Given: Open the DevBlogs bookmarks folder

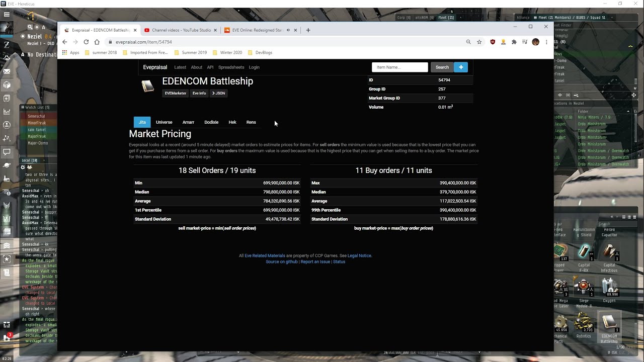Looking at the screenshot, I should tap(260, 53).
